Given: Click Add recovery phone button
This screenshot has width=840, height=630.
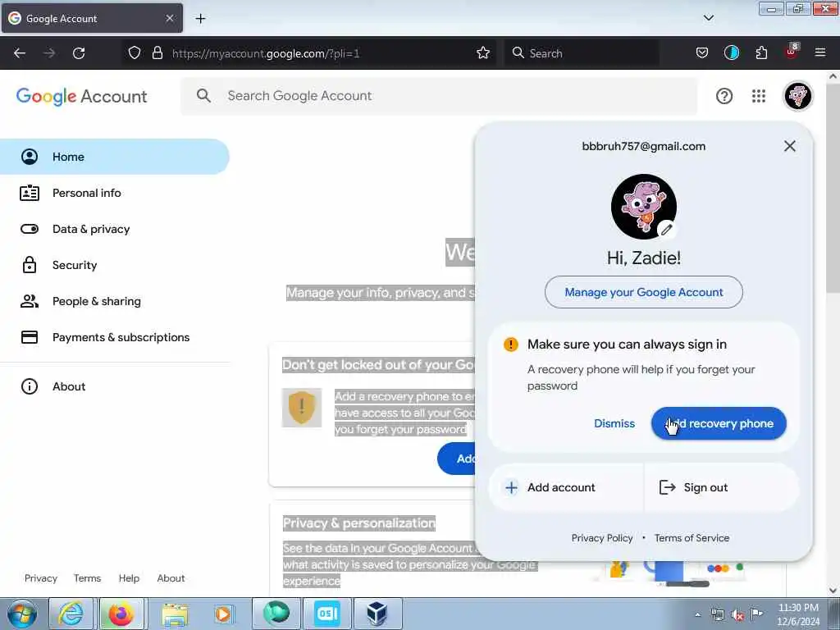Looking at the screenshot, I should tap(719, 423).
